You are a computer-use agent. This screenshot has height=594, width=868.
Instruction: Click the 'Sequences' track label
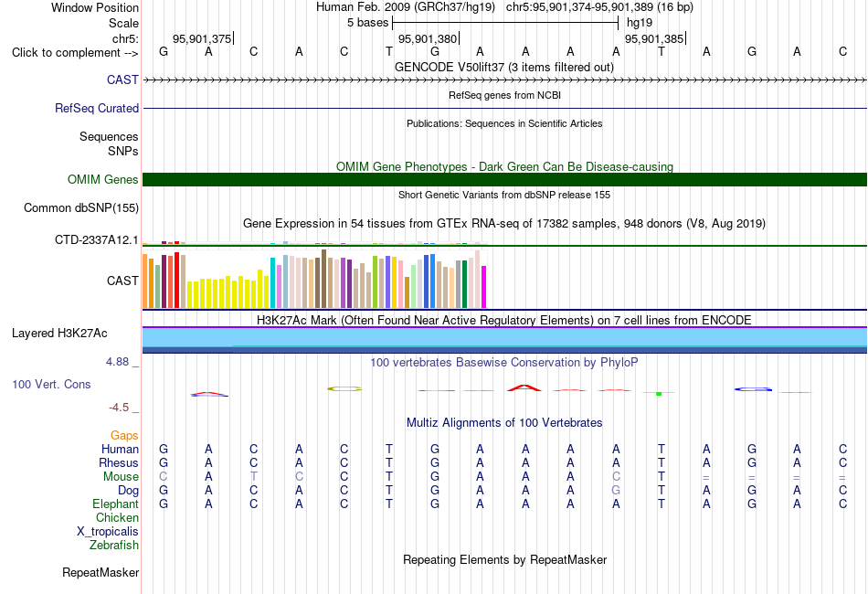coord(109,136)
